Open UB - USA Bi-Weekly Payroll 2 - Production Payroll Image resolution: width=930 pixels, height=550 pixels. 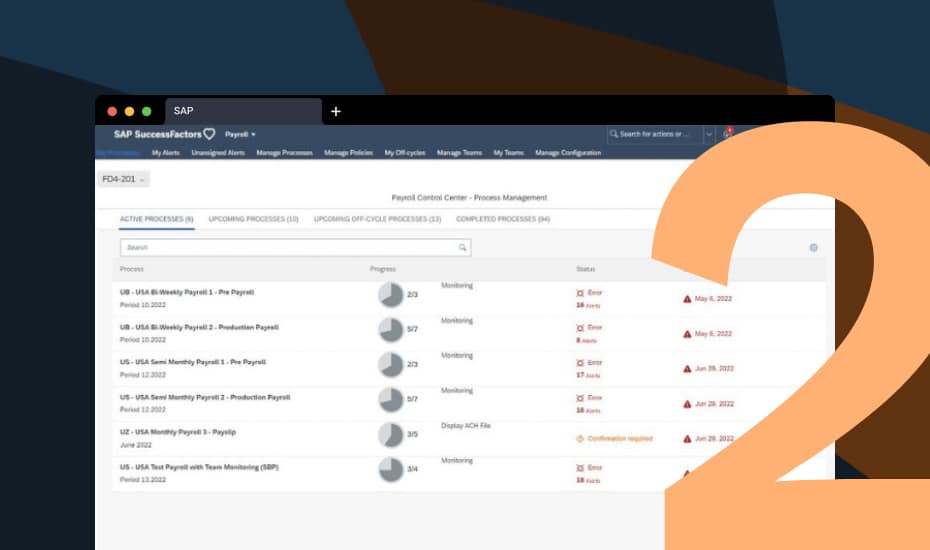(199, 328)
